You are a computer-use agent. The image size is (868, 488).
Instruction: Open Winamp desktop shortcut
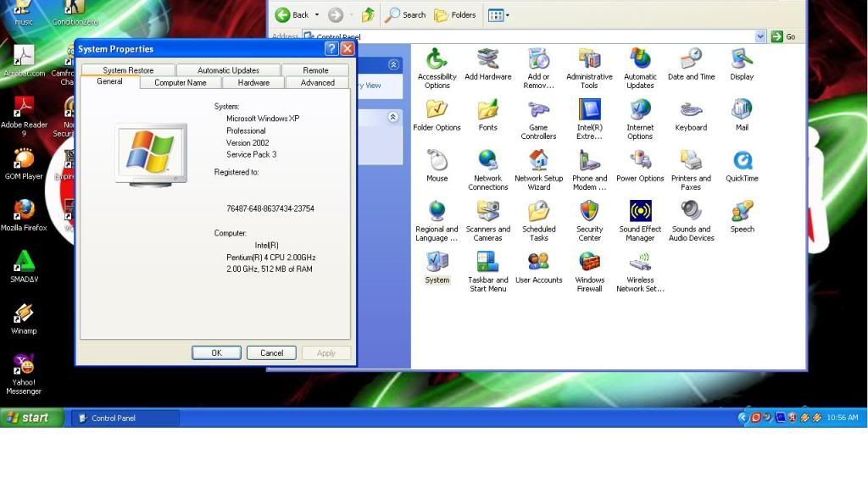coord(24,319)
